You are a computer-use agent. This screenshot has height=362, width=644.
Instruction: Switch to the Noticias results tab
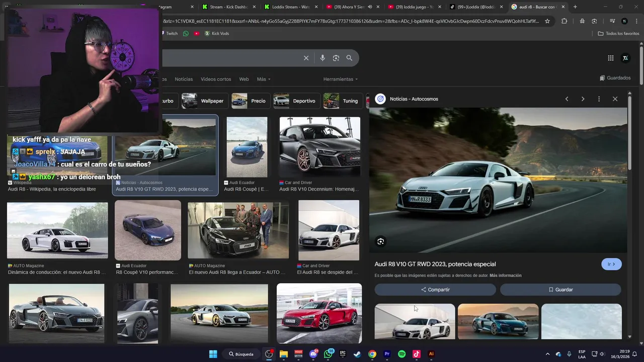click(x=184, y=79)
